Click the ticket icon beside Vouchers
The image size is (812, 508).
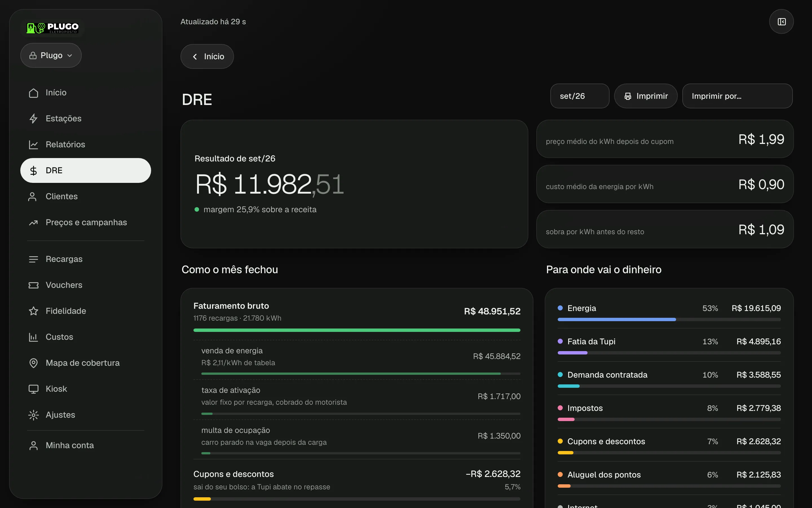point(33,285)
